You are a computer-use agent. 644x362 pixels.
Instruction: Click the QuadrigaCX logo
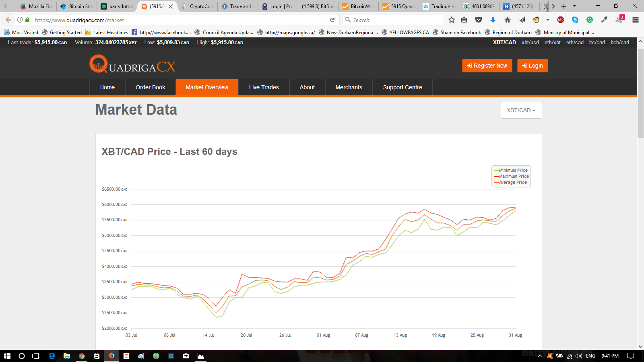(x=132, y=64)
